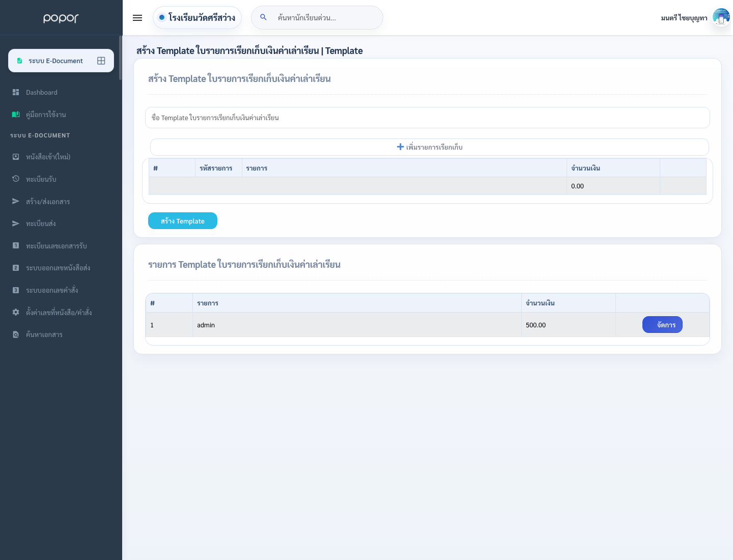The image size is (733, 560).
Task: Click the ทะเบียนเลขเอกสารรับ number 1 icon
Action: (x=16, y=245)
